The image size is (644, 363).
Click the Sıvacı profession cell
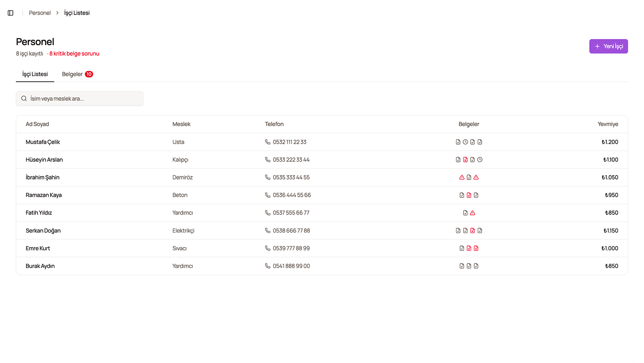tap(180, 248)
